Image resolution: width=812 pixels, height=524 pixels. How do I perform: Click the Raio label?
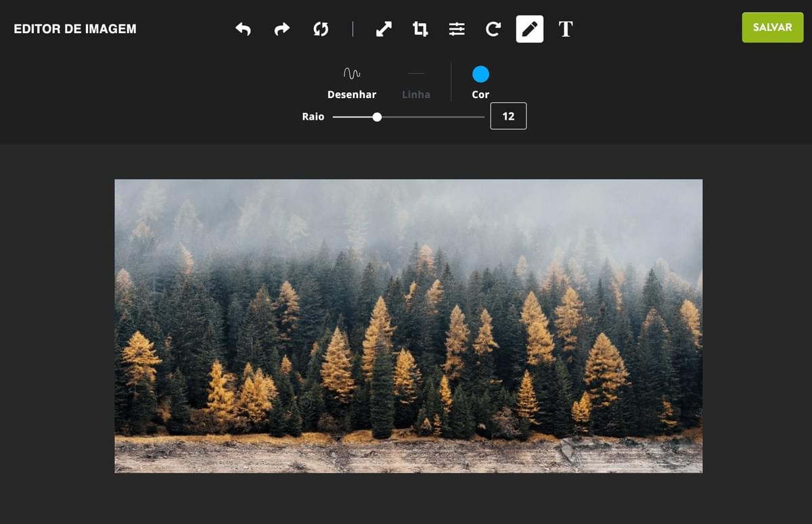(313, 117)
